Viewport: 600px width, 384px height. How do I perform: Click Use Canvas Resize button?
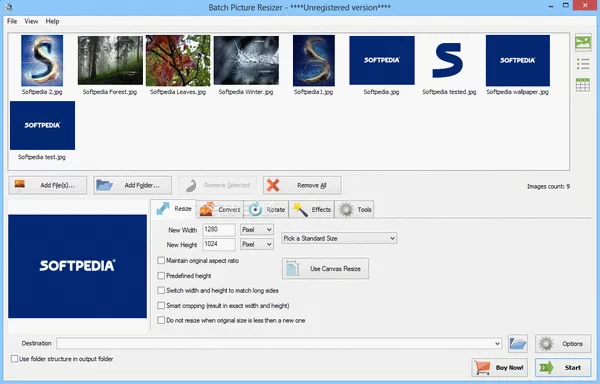click(325, 268)
